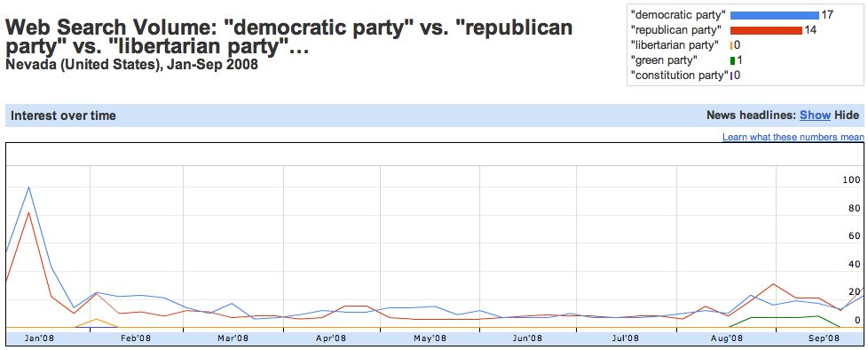The image size is (868, 350).
Task: Click the Web Search Volume title
Action: click(x=288, y=36)
